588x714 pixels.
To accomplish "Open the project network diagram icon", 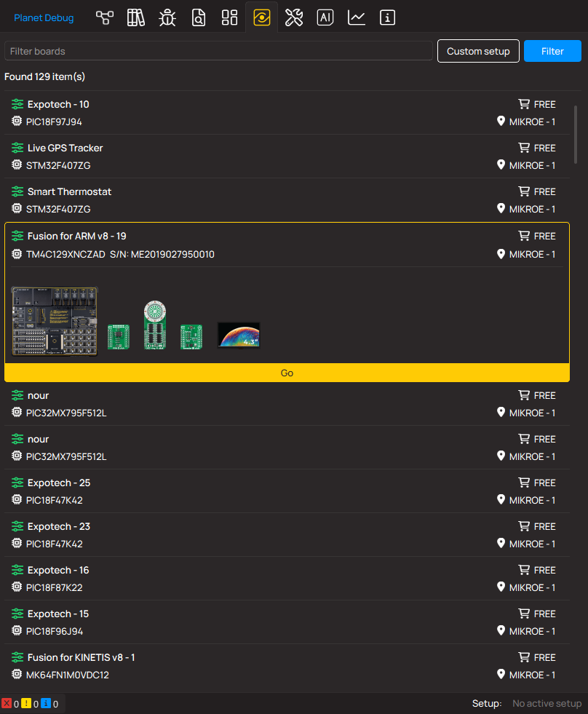I will pos(105,17).
